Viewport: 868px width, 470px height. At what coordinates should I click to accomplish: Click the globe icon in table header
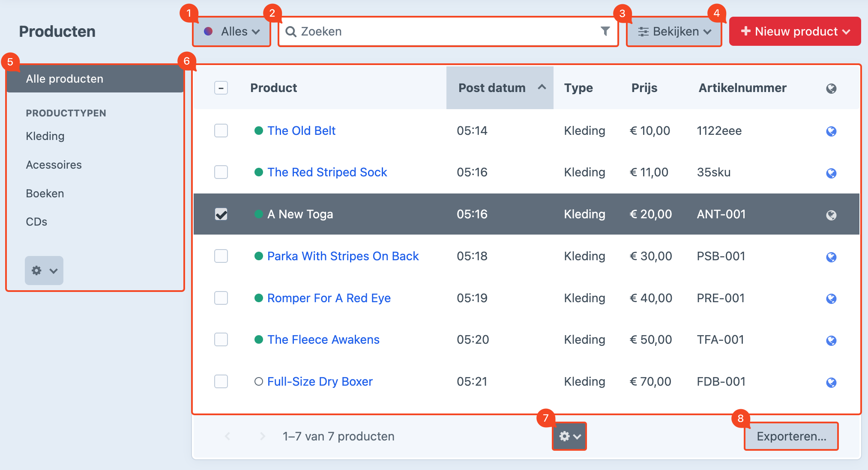(831, 89)
